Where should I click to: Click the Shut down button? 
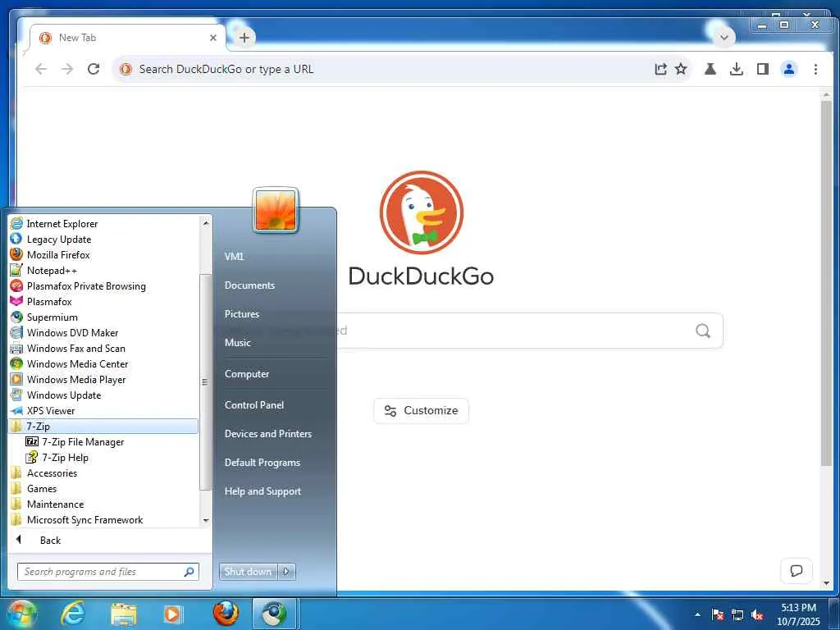pyautogui.click(x=248, y=572)
